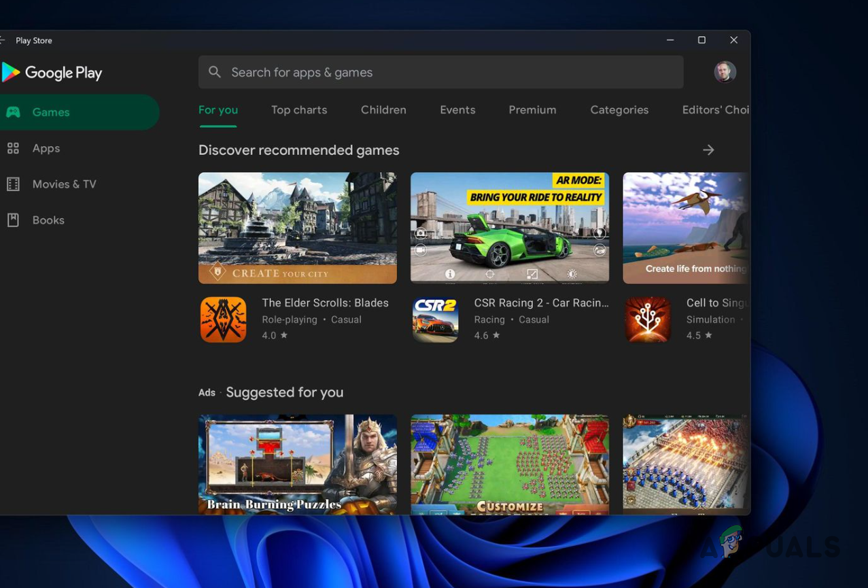Image resolution: width=868 pixels, height=588 pixels.
Task: Click the magnifier icon in the search bar
Action: tap(214, 71)
